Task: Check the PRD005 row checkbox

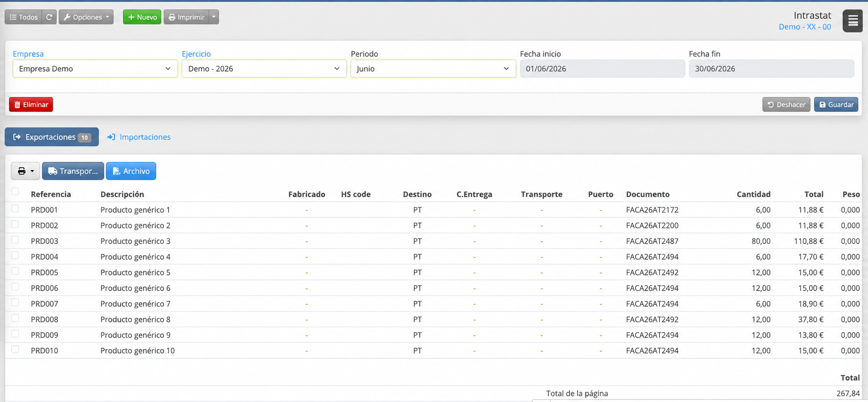Action: pyautogui.click(x=15, y=271)
